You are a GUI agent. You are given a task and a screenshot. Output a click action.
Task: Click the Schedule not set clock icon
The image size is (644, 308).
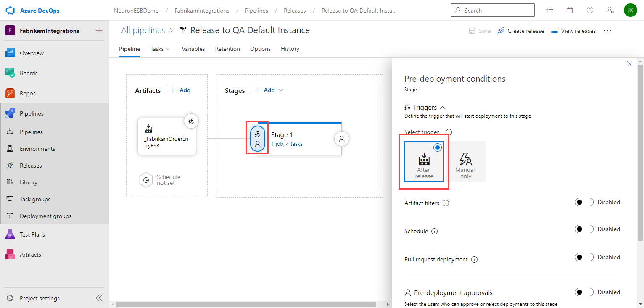pyautogui.click(x=146, y=180)
